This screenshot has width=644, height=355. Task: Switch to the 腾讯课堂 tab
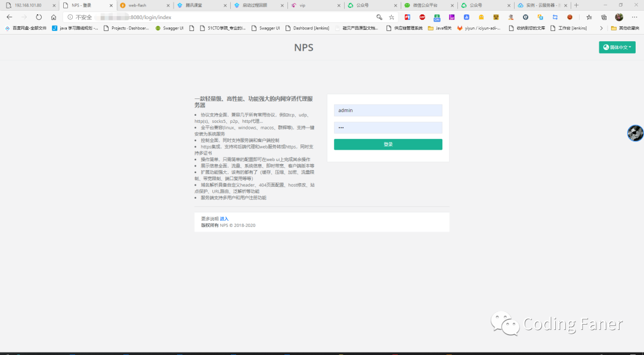202,5
